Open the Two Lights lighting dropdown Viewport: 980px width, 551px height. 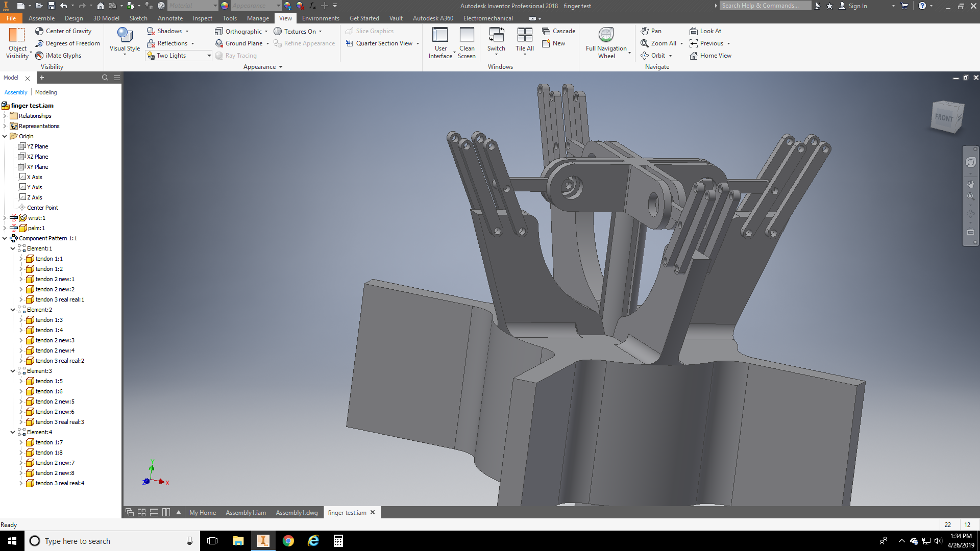click(x=209, y=56)
